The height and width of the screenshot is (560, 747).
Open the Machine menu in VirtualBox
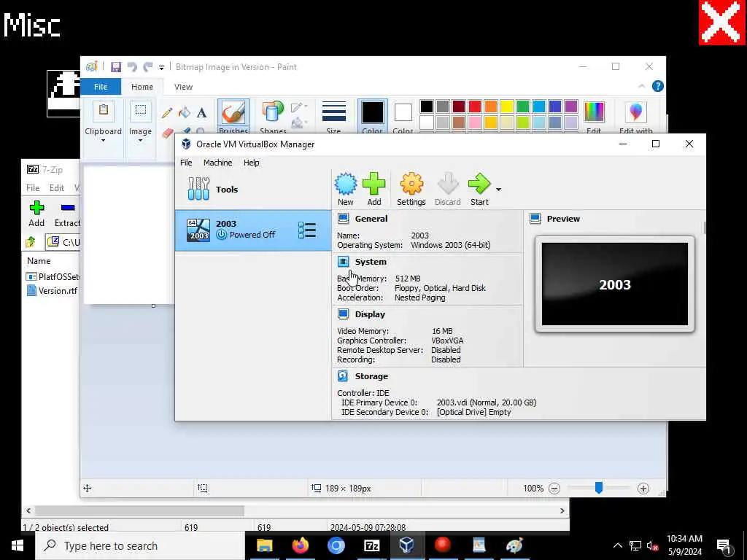click(x=217, y=163)
